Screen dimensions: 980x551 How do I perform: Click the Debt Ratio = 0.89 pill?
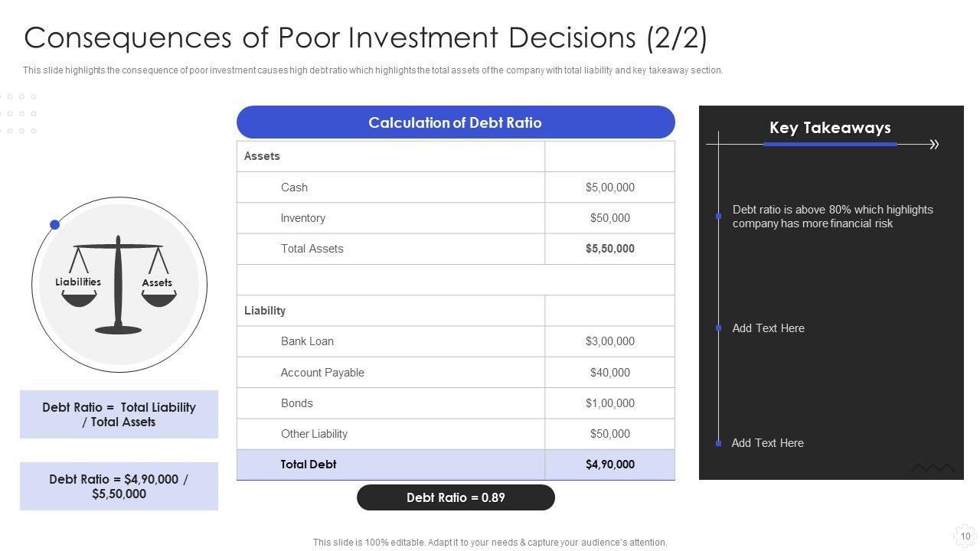coord(456,497)
